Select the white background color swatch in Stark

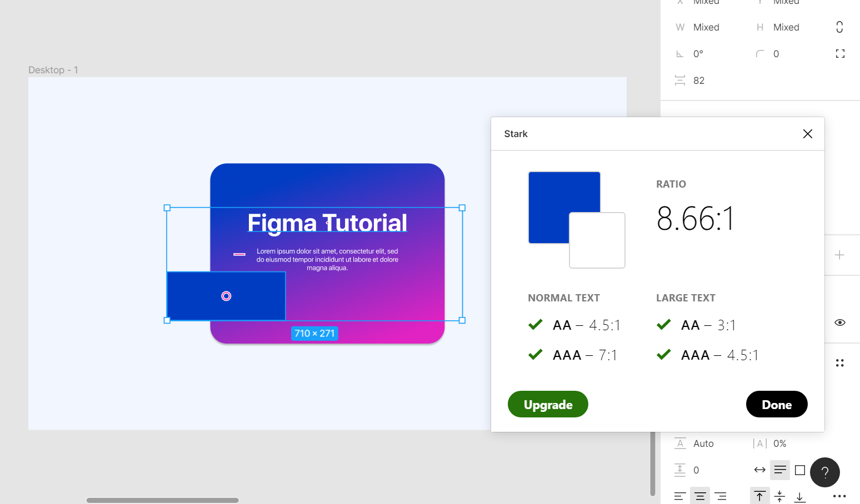point(597,240)
